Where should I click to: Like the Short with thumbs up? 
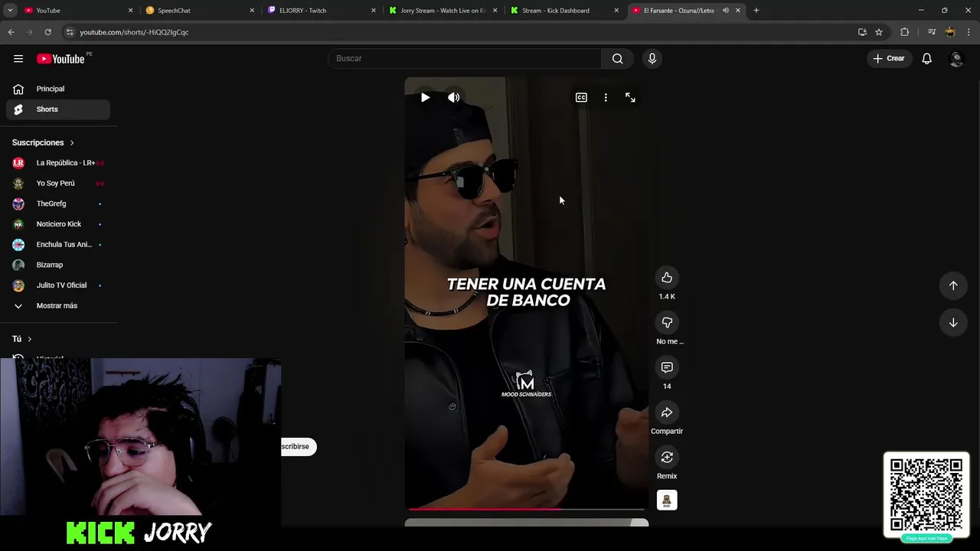(x=667, y=278)
